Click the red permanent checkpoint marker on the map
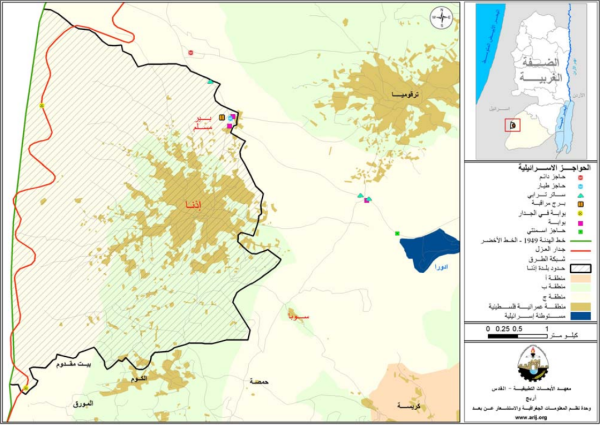 pyautogui.click(x=188, y=52)
